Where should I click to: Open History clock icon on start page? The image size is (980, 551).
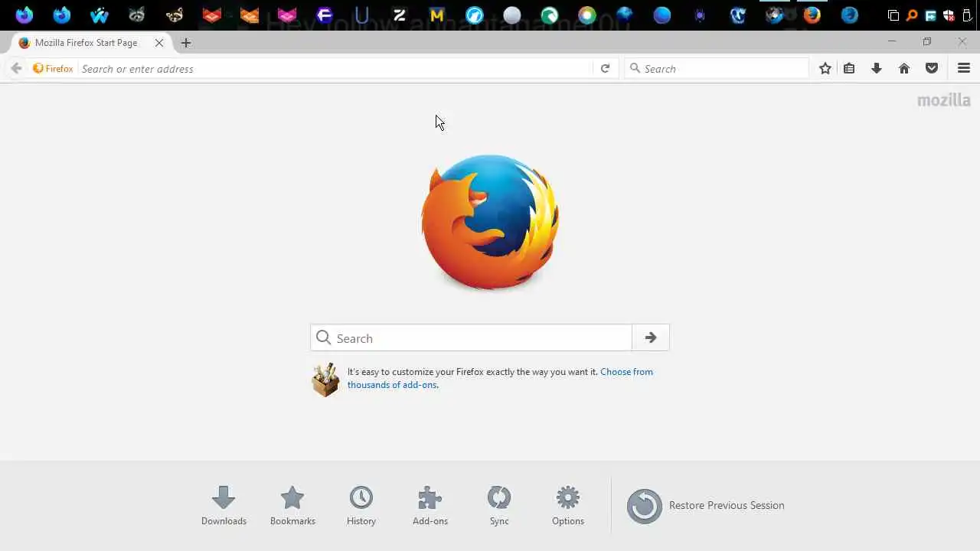click(x=361, y=497)
